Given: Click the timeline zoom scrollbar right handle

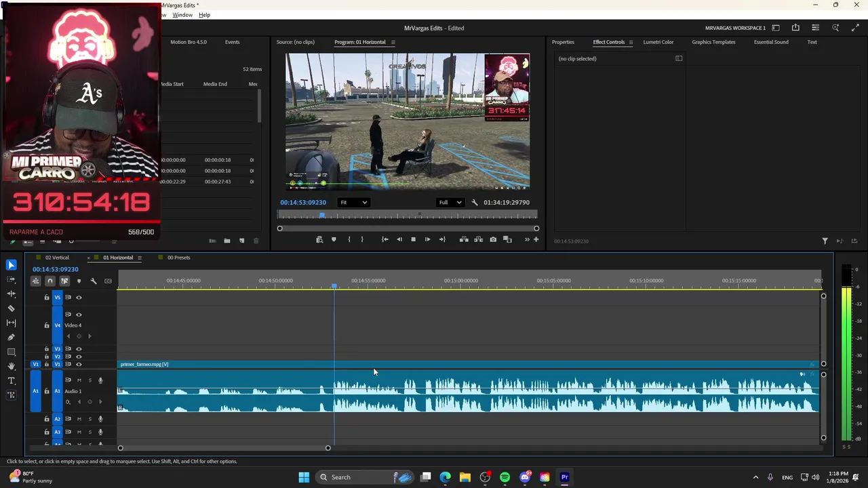Looking at the screenshot, I should coord(328,448).
